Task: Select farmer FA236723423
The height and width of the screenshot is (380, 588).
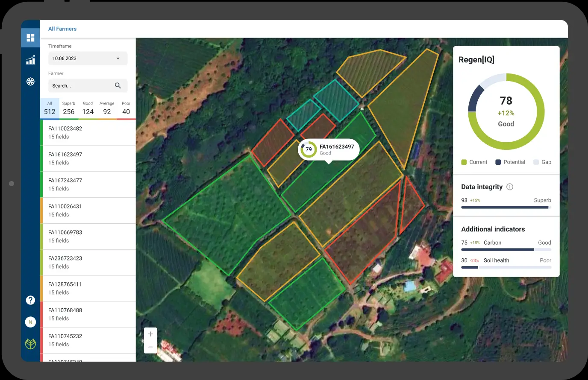Action: click(88, 263)
